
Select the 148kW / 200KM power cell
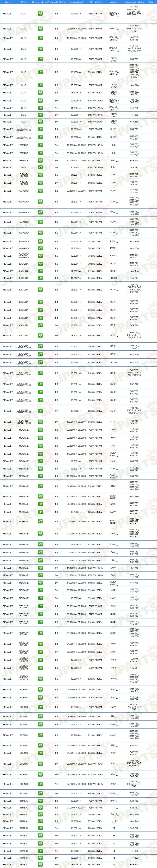tap(95, 122)
